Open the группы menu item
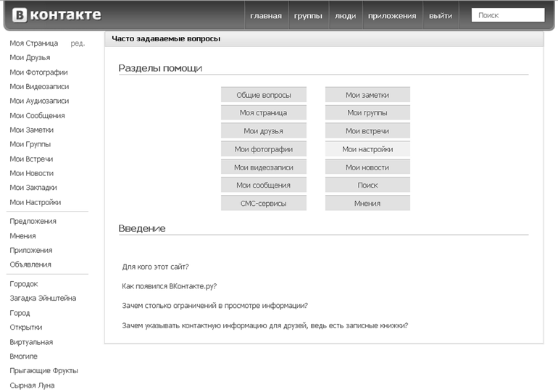The height and width of the screenshot is (392, 558). click(x=308, y=16)
